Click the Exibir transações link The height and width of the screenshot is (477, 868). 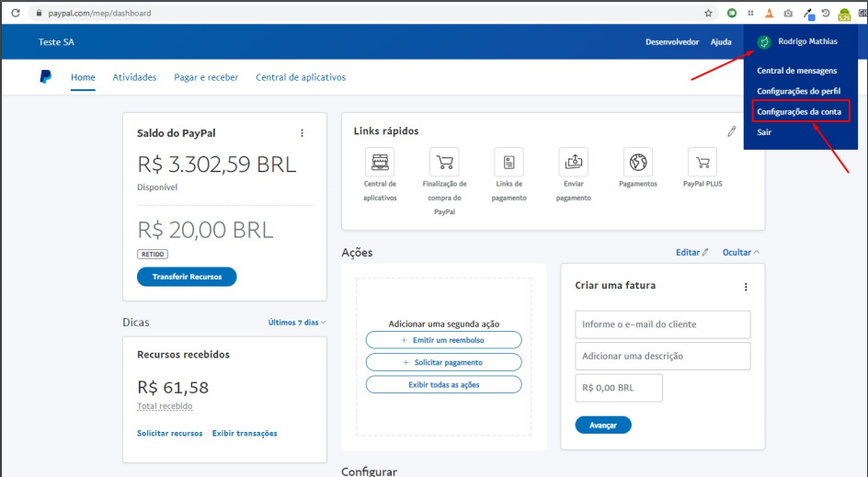coord(245,433)
